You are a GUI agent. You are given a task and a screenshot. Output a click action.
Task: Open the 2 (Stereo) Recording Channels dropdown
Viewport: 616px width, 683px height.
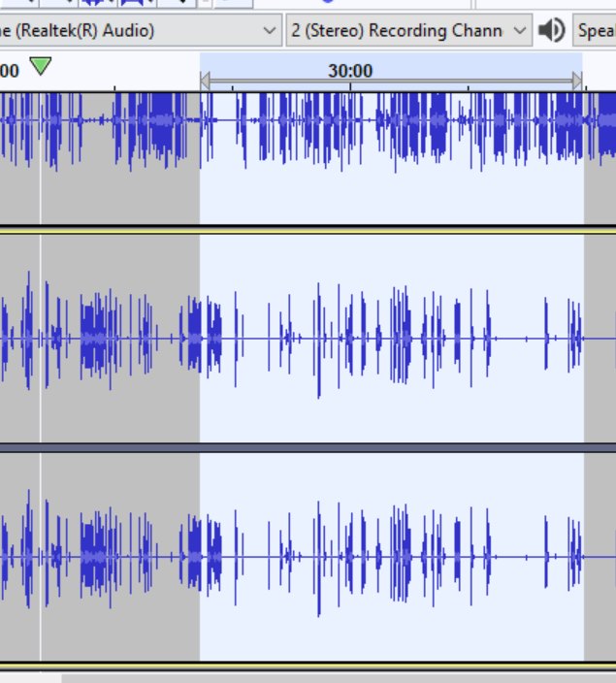(408, 30)
